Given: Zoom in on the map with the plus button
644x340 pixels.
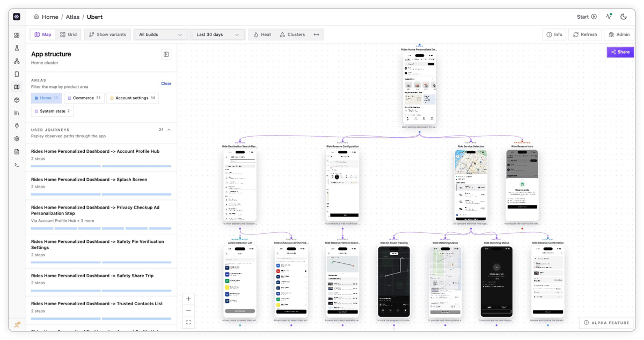Looking at the screenshot, I should tap(188, 299).
